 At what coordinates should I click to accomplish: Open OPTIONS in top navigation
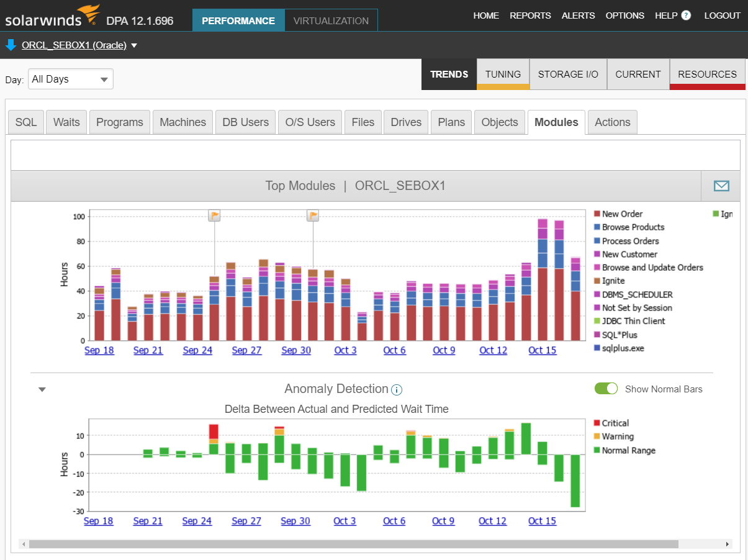[x=625, y=16]
